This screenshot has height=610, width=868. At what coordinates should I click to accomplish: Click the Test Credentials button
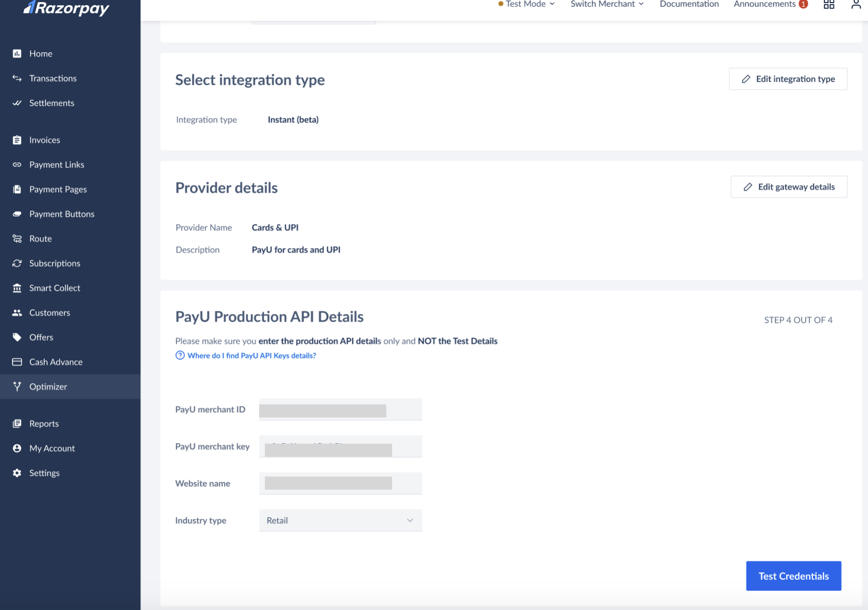tap(794, 576)
